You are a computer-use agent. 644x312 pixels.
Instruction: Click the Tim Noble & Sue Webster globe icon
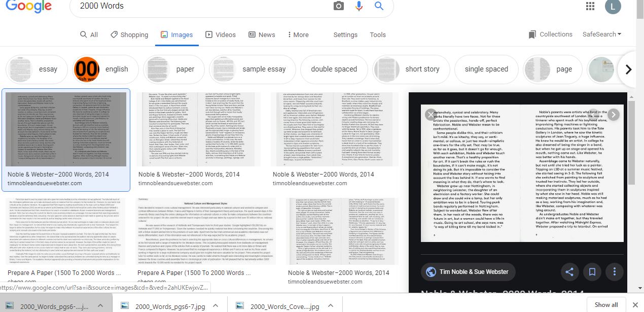tap(431, 272)
